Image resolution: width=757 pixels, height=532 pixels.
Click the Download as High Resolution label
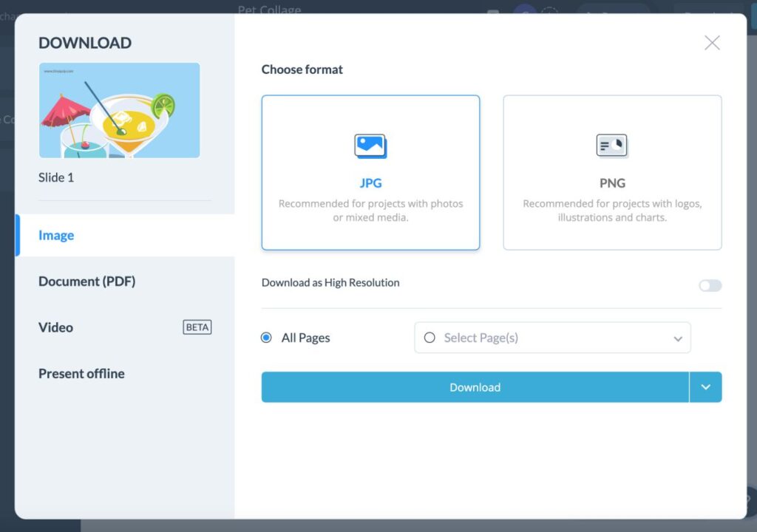click(x=330, y=282)
